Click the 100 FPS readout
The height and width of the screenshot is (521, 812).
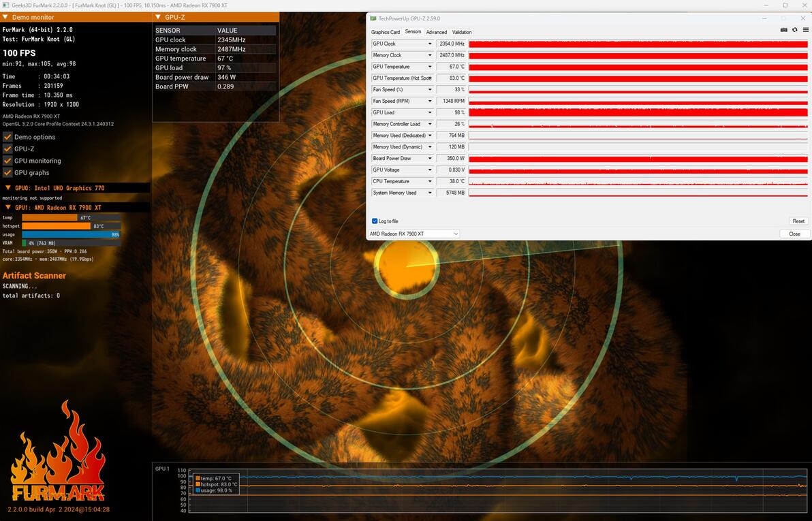pyautogui.click(x=19, y=53)
